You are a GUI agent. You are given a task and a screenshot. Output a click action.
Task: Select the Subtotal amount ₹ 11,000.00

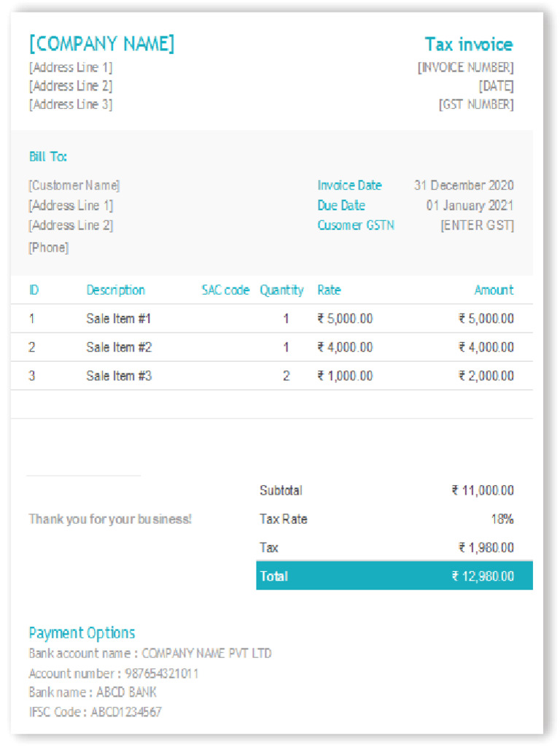pos(482,491)
